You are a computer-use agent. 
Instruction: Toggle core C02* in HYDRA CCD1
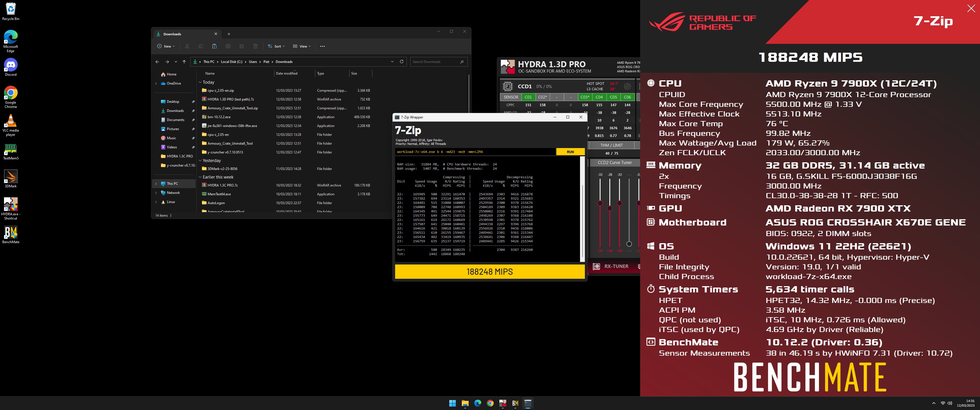click(542, 97)
